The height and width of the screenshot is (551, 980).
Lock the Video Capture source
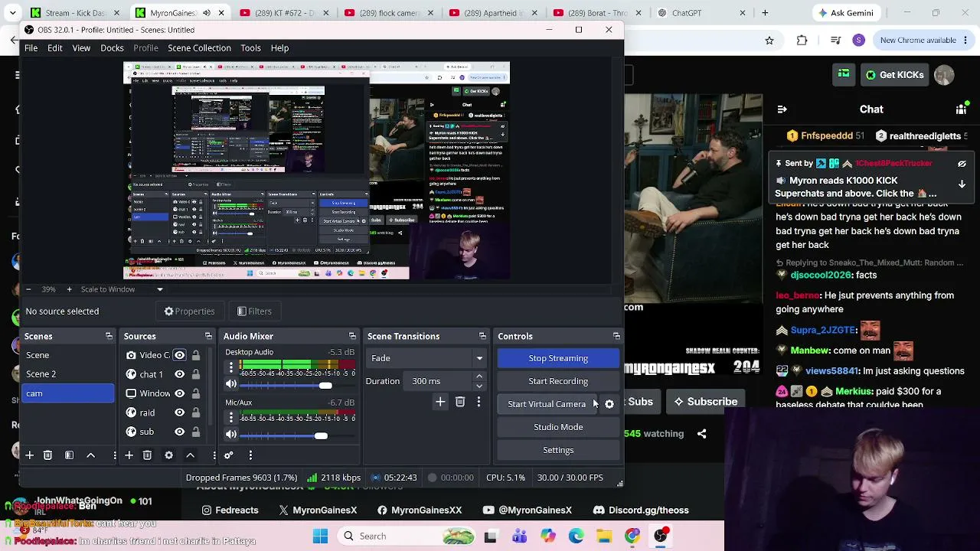[x=196, y=355]
